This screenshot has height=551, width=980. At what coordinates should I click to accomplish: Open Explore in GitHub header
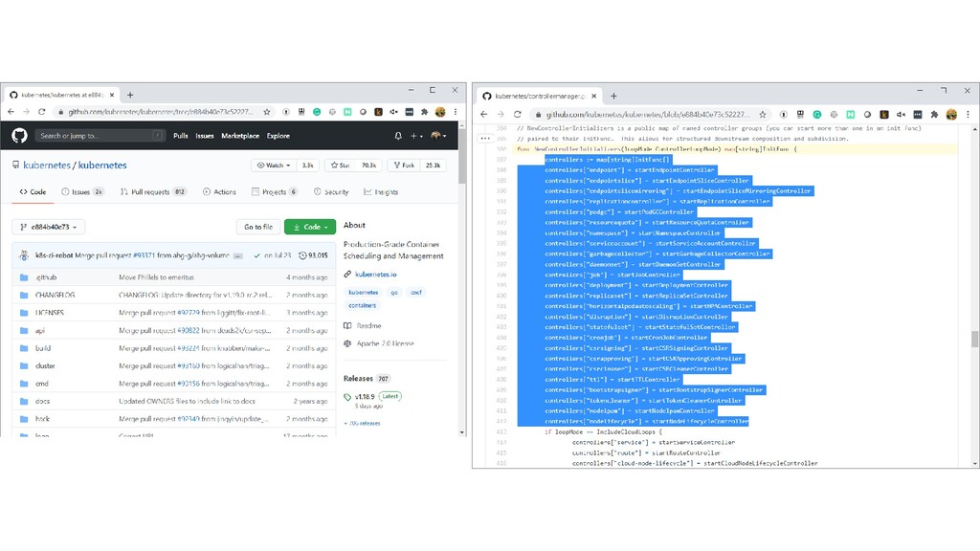[278, 136]
